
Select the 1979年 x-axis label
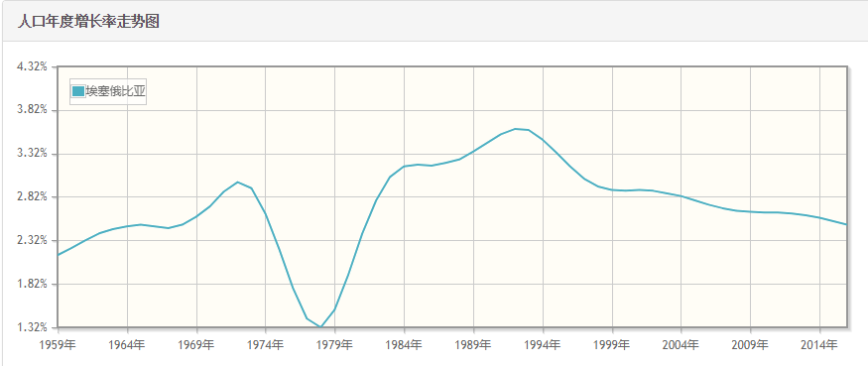[334, 345]
